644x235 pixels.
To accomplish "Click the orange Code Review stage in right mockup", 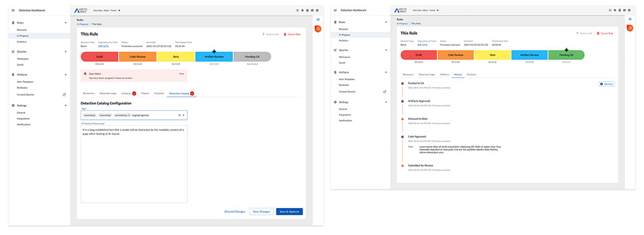I will coord(456,55).
